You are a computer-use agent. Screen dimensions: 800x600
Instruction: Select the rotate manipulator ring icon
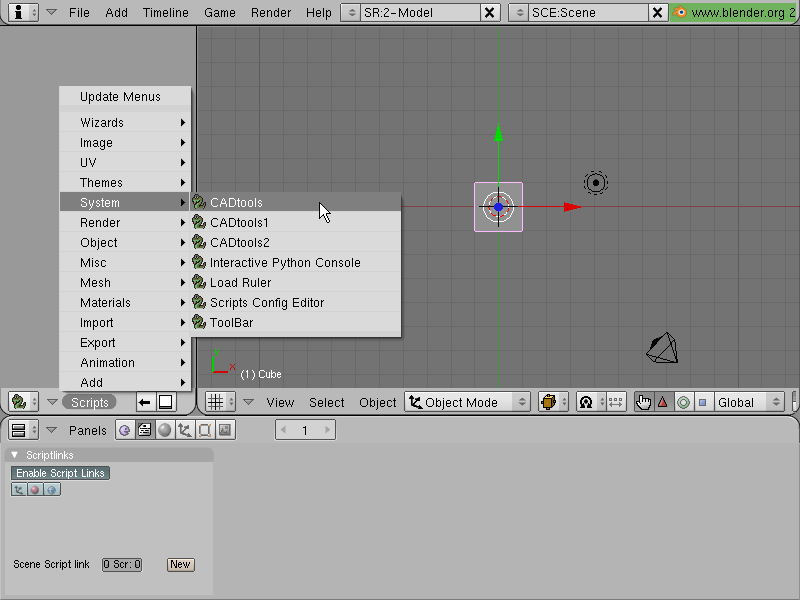683,402
